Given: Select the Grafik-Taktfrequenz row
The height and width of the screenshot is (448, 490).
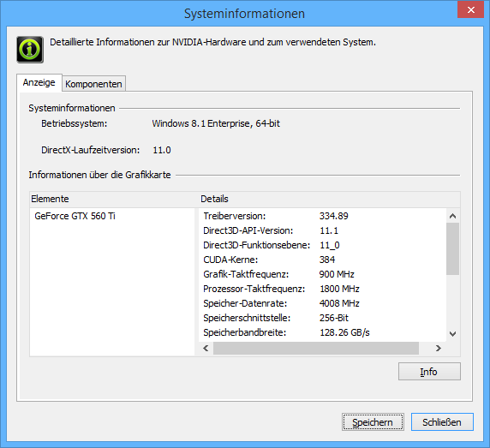Looking at the screenshot, I should click(322, 274).
